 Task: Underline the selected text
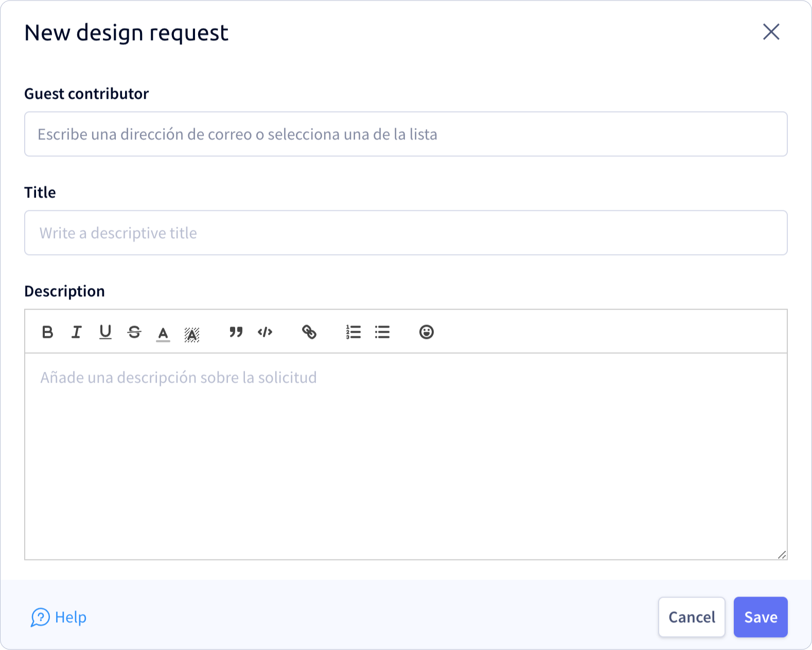click(x=105, y=332)
